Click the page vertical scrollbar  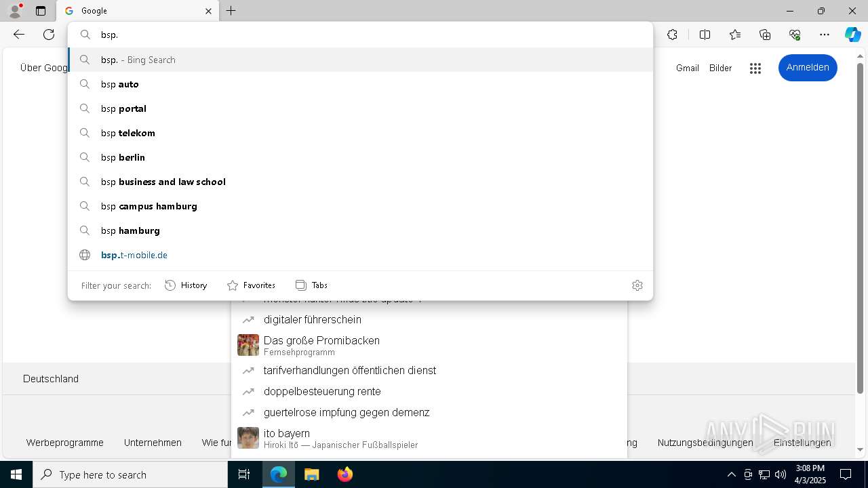tap(861, 227)
